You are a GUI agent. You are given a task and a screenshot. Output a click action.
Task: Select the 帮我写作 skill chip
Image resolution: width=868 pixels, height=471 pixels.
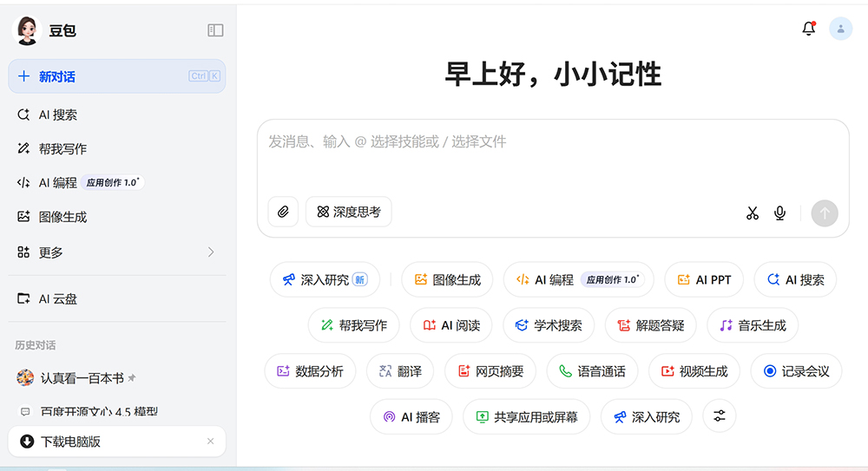click(354, 325)
